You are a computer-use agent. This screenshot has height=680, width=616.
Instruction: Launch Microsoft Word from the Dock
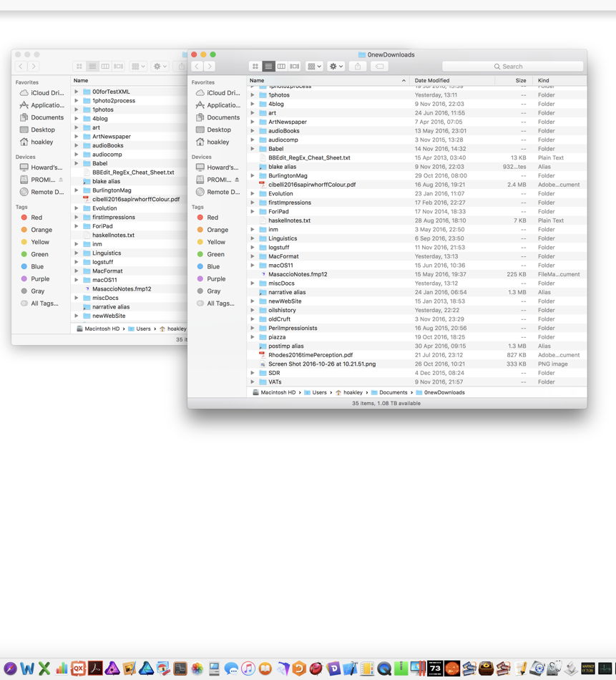tap(26, 669)
